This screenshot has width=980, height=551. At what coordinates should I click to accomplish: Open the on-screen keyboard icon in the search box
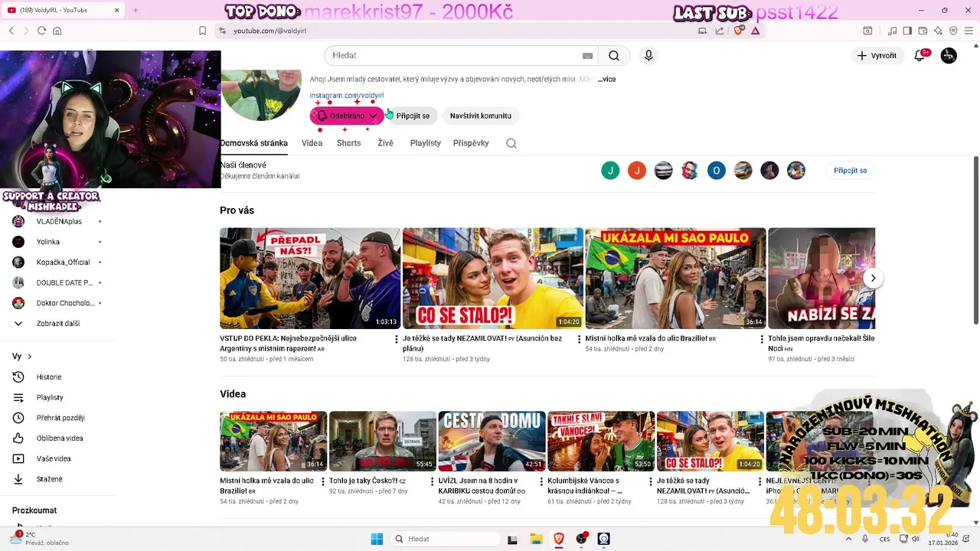[587, 56]
